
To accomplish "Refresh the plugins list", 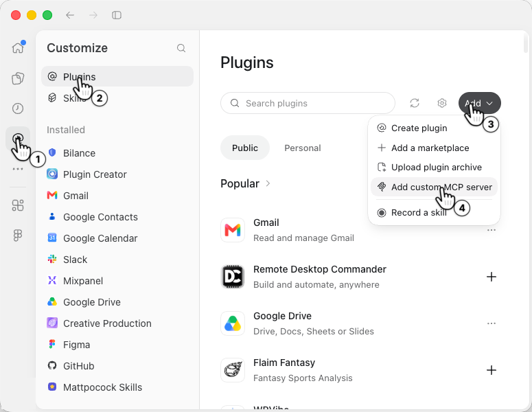I will click(x=415, y=103).
